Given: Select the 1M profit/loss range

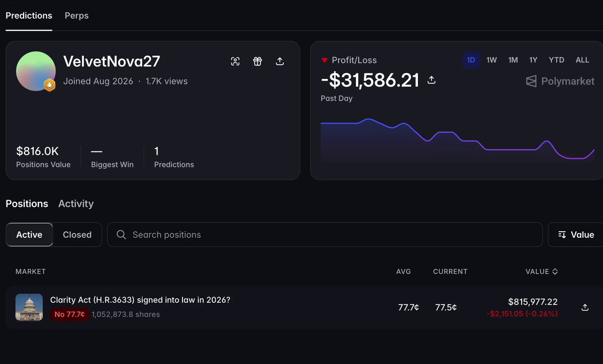Looking at the screenshot, I should point(513,60).
